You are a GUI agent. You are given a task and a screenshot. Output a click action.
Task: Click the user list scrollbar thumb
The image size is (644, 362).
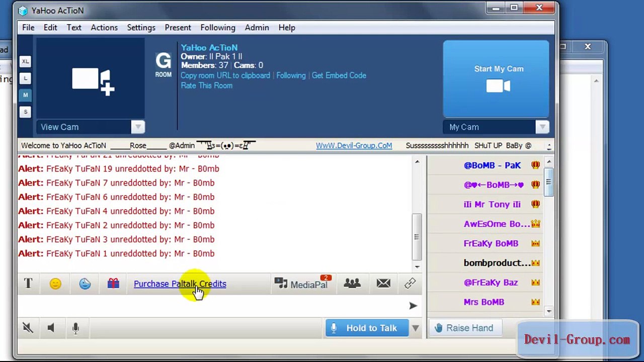(x=549, y=182)
